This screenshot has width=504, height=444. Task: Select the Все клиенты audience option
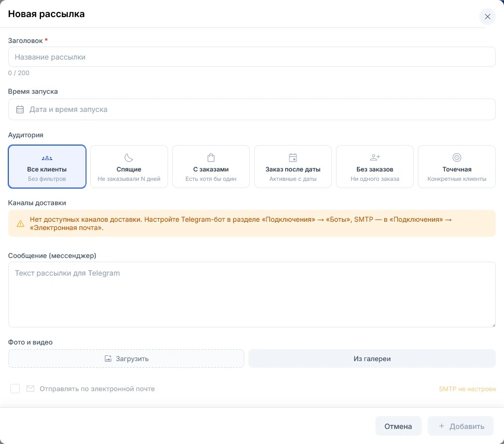[x=47, y=166]
